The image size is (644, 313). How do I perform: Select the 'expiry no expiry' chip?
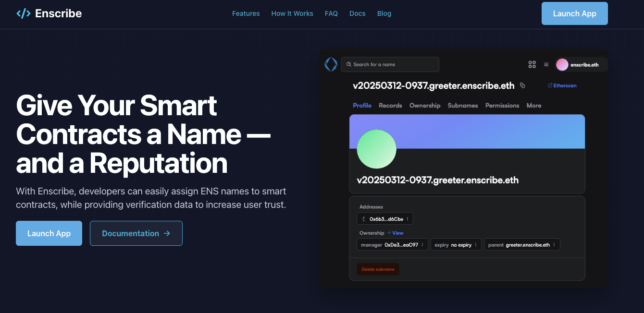[x=456, y=245]
